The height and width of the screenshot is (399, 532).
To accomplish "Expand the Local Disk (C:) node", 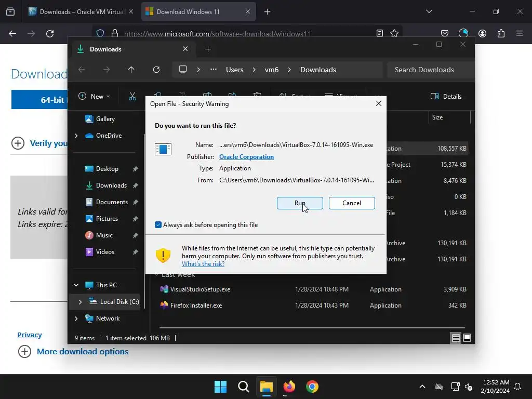I will click(x=80, y=302).
